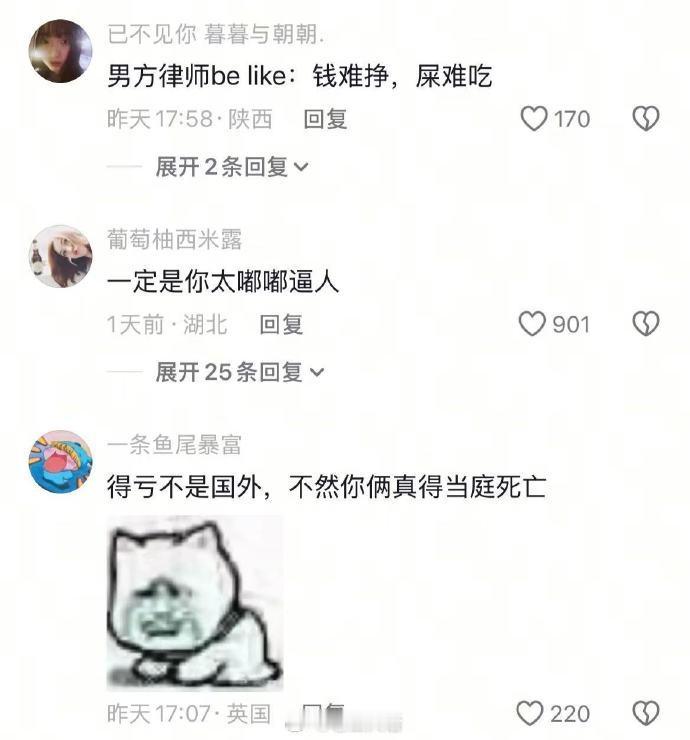Dislike the 当庭死亡 comment with broken heart

pos(646,713)
